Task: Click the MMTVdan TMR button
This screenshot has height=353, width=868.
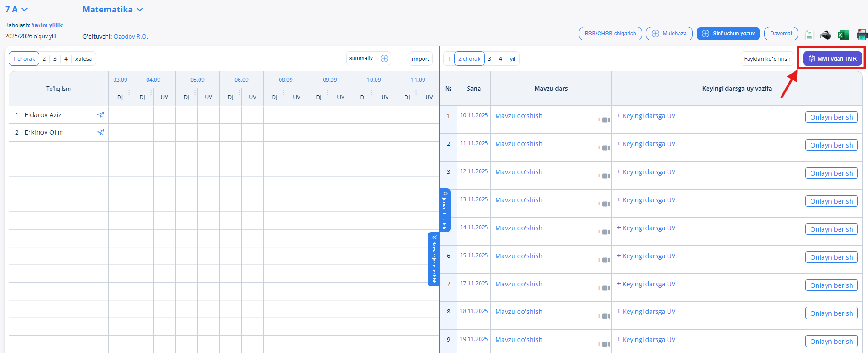Action: 832,59
